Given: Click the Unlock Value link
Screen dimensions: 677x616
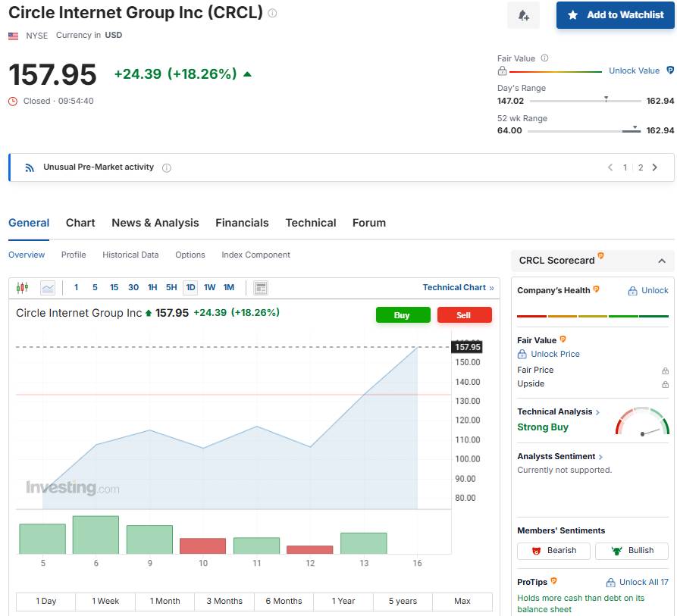Looking at the screenshot, I should [634, 70].
